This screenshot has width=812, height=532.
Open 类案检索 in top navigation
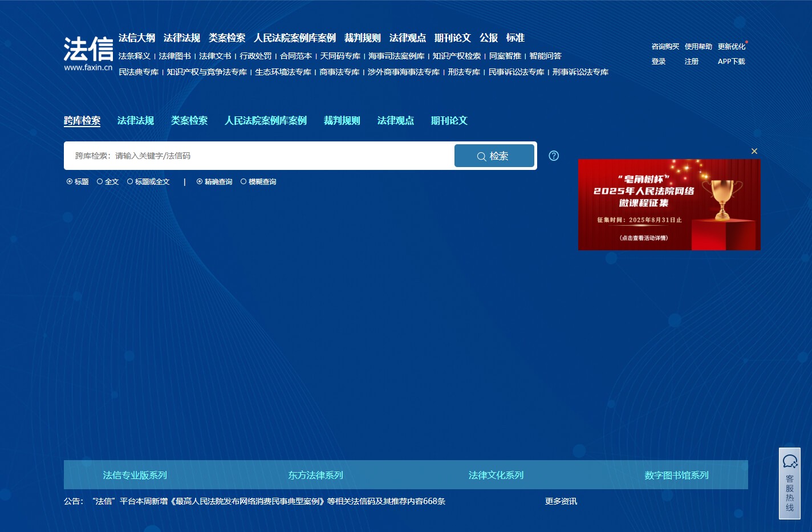coord(227,38)
